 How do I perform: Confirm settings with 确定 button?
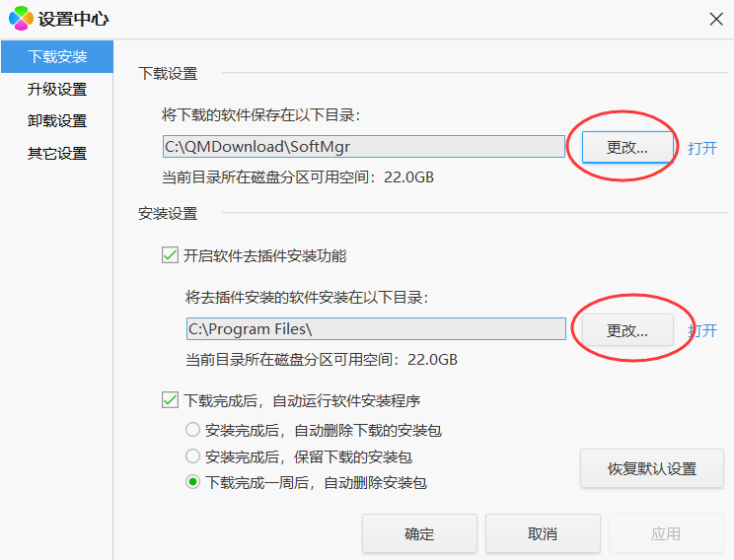[x=419, y=533]
